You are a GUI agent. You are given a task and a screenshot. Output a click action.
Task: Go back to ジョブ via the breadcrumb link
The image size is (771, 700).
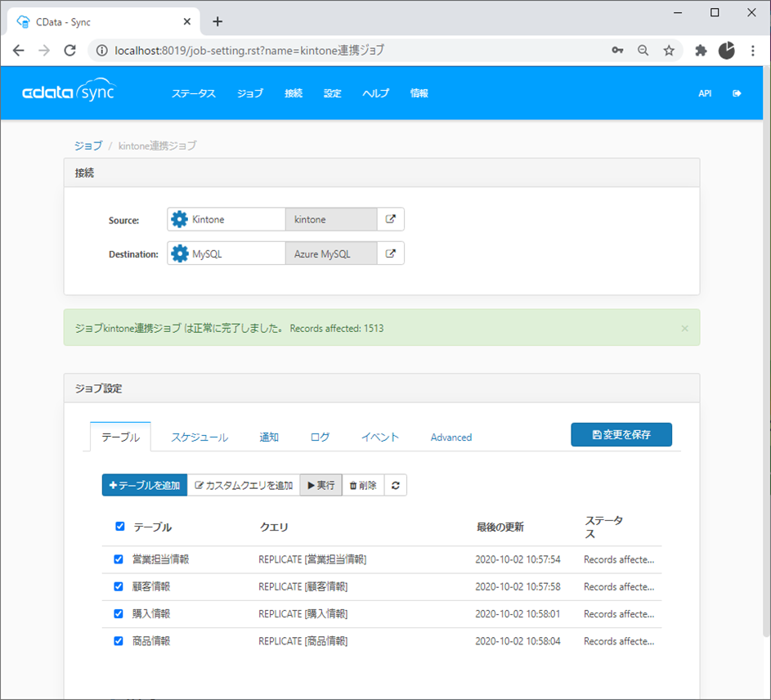tap(88, 146)
